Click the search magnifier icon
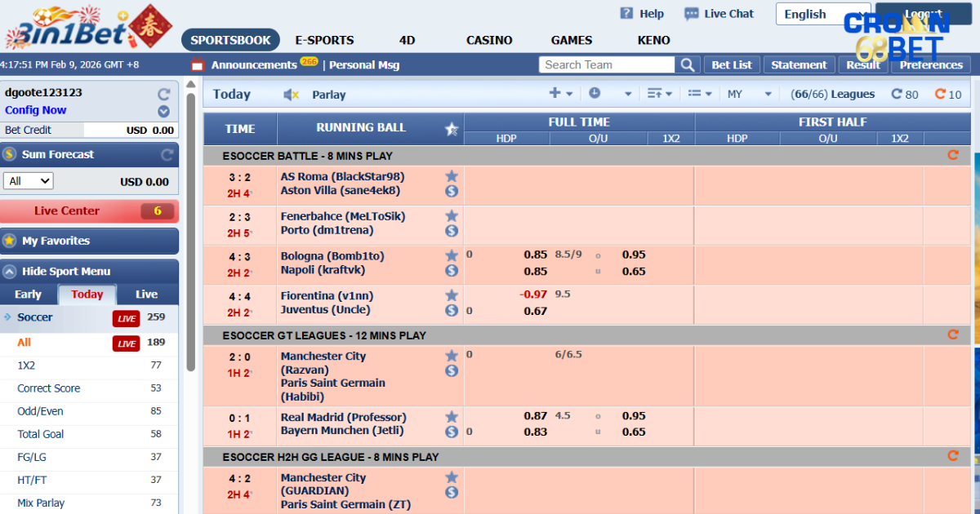 pyautogui.click(x=688, y=65)
